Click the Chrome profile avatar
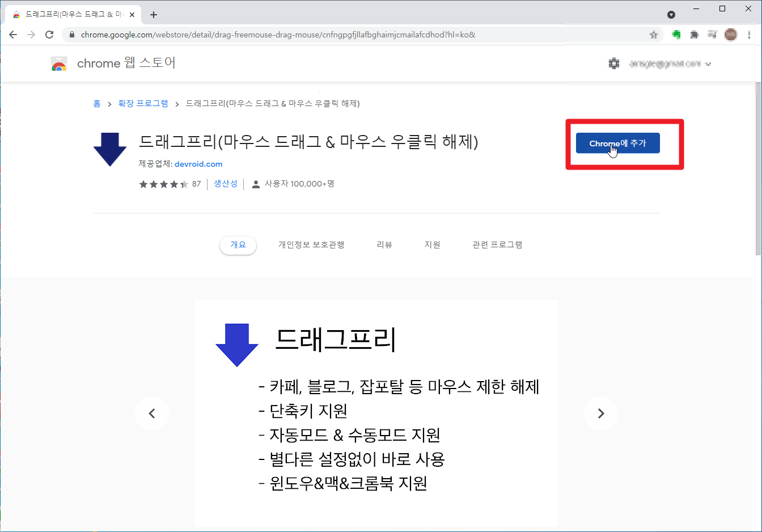Viewport: 762px width, 532px height. [731, 35]
